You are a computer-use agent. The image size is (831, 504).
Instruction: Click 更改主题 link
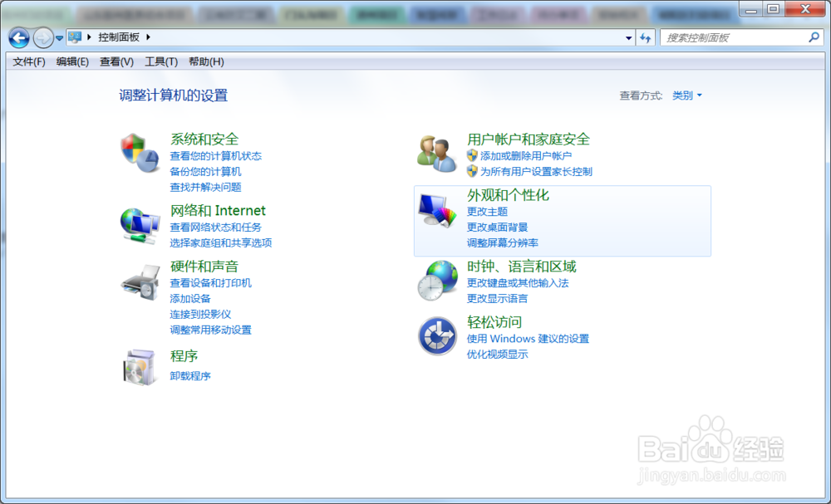[487, 211]
